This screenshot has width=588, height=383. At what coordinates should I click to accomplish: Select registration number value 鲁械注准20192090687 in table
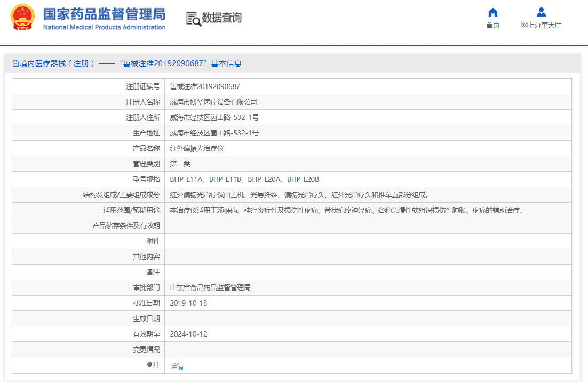tap(205, 86)
